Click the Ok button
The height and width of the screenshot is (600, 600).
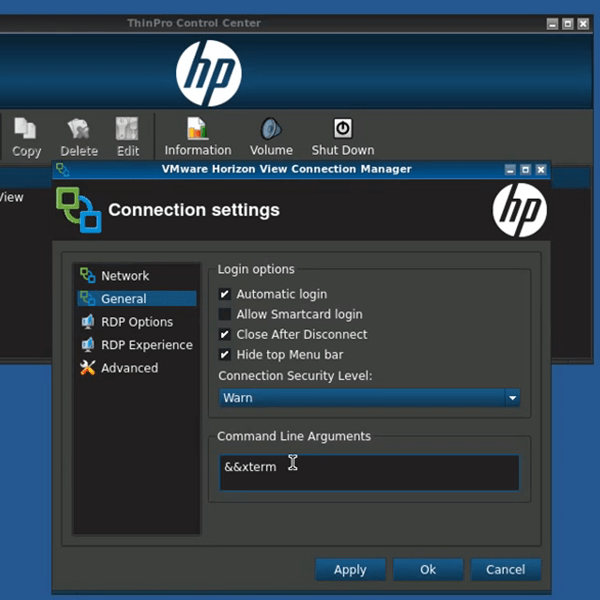(428, 569)
